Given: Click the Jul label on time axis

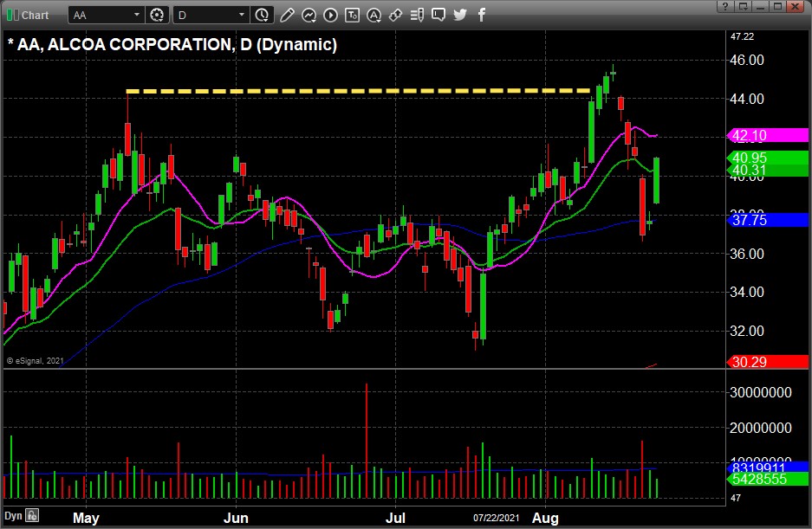Looking at the screenshot, I should [x=396, y=518].
